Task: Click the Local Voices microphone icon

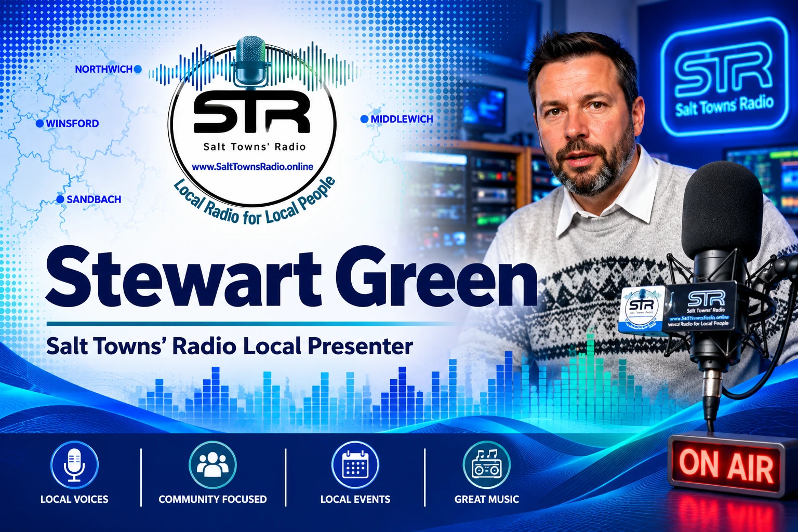Action: [74, 465]
